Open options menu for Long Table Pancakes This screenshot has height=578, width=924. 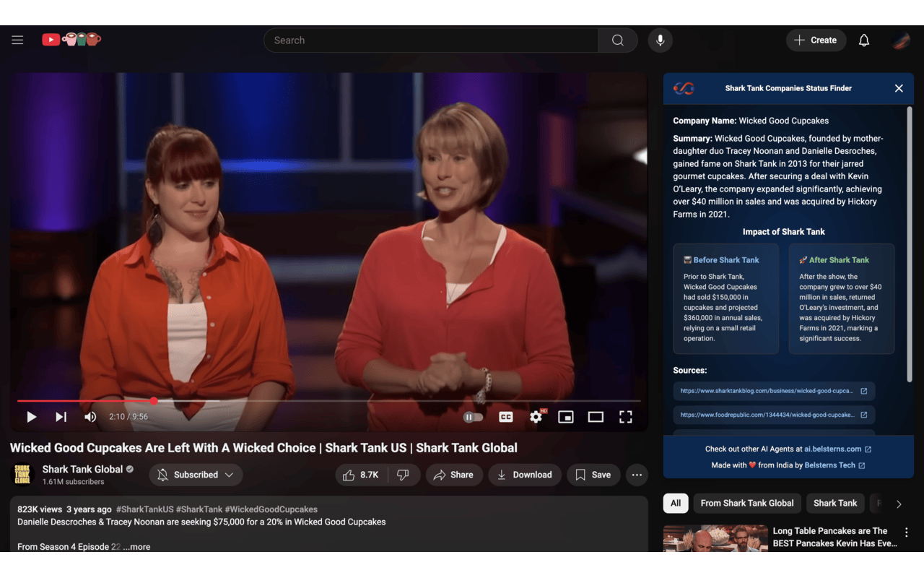pos(907,532)
